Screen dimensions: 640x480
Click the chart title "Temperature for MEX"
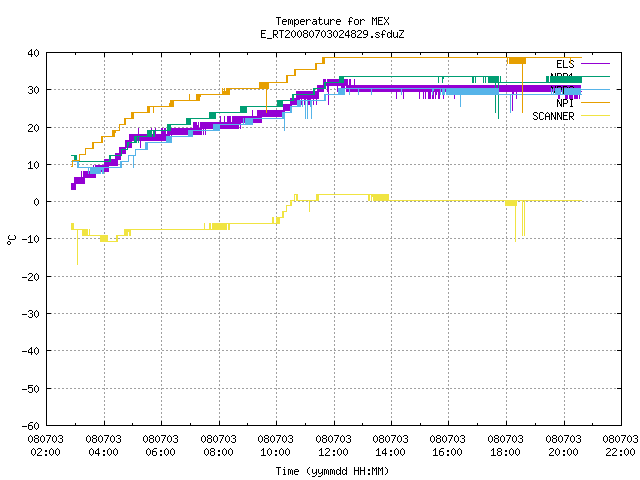pos(332,21)
